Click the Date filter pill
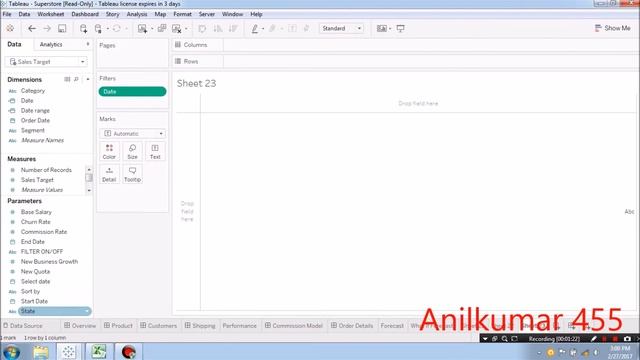The height and width of the screenshot is (360, 640). (132, 91)
